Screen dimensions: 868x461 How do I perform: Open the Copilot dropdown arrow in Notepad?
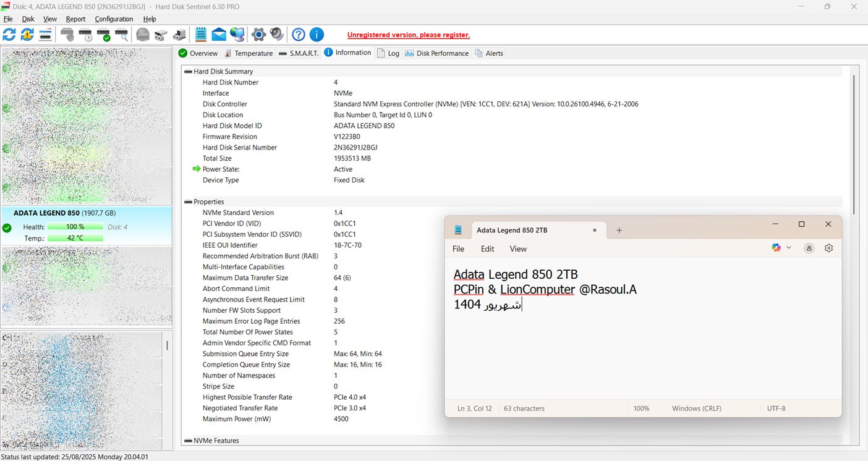(788, 248)
